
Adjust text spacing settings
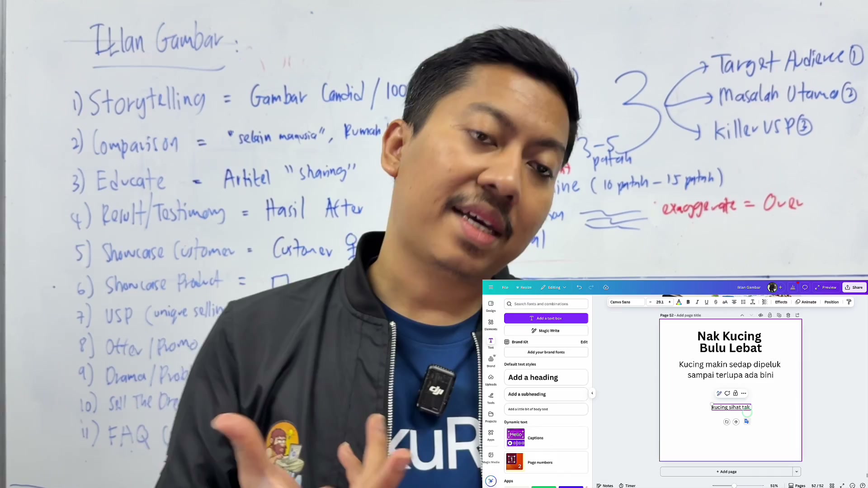pyautogui.click(x=753, y=302)
